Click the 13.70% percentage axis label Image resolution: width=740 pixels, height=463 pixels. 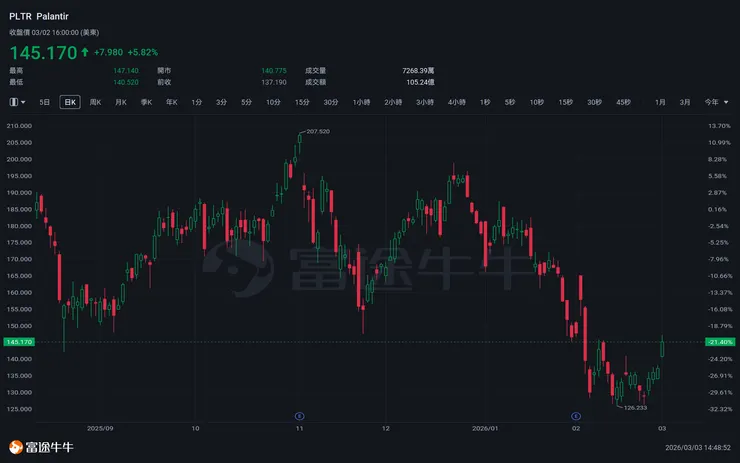(719, 126)
